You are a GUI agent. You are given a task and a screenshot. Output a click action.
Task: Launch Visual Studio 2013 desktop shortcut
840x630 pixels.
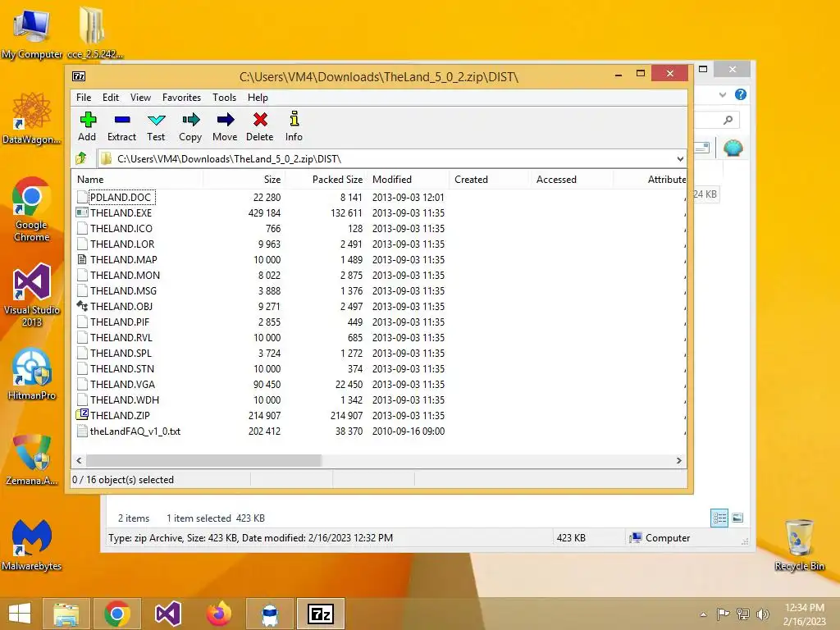point(32,294)
